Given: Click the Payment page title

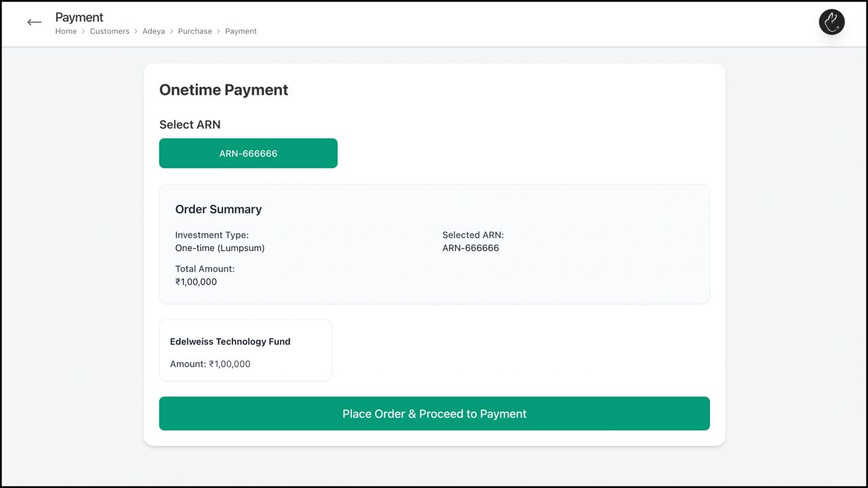Looking at the screenshot, I should pos(79,17).
